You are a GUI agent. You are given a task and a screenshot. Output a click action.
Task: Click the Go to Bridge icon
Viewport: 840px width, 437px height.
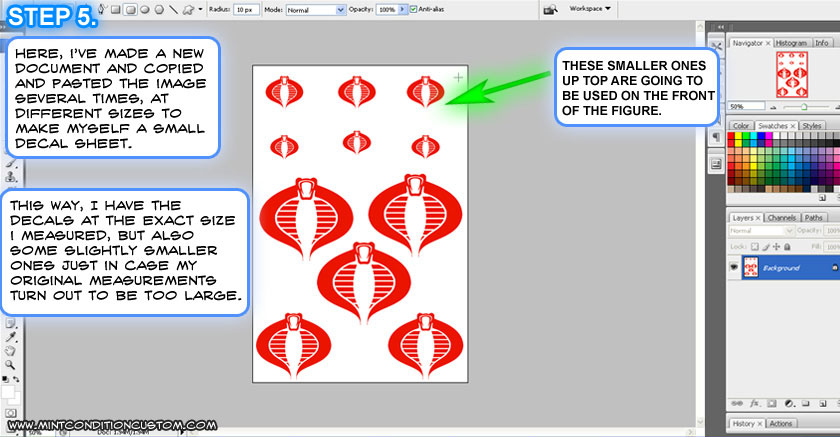[x=550, y=10]
